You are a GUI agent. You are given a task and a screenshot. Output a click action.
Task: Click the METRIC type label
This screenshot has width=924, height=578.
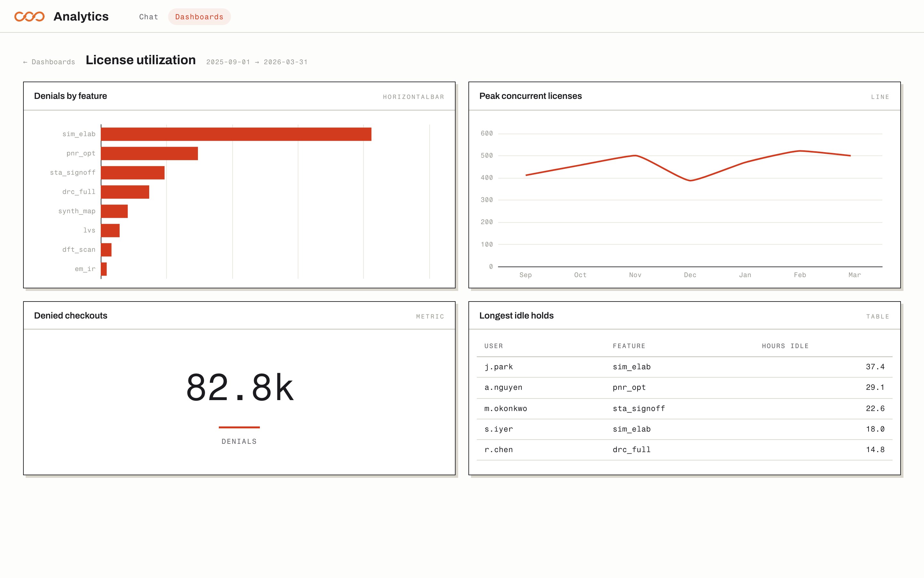point(430,317)
